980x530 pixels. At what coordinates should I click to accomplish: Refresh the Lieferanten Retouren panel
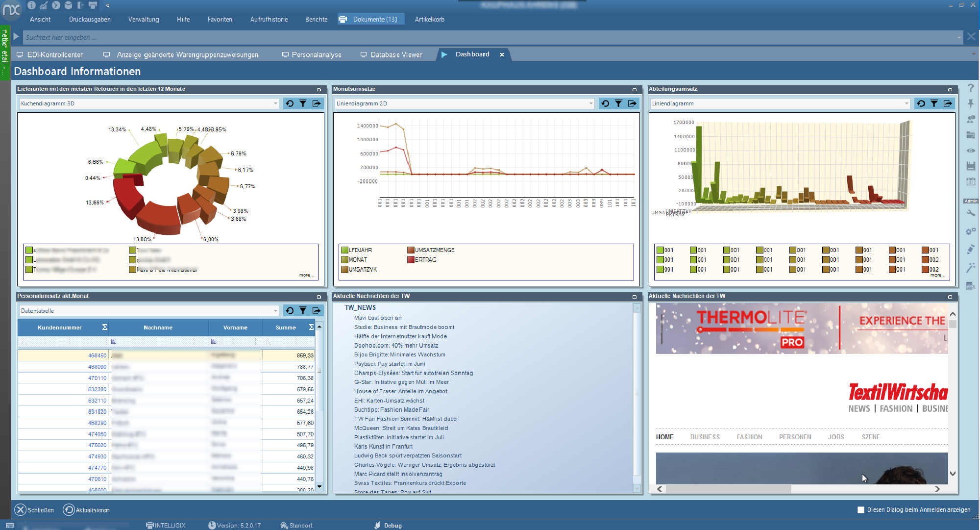[x=290, y=103]
